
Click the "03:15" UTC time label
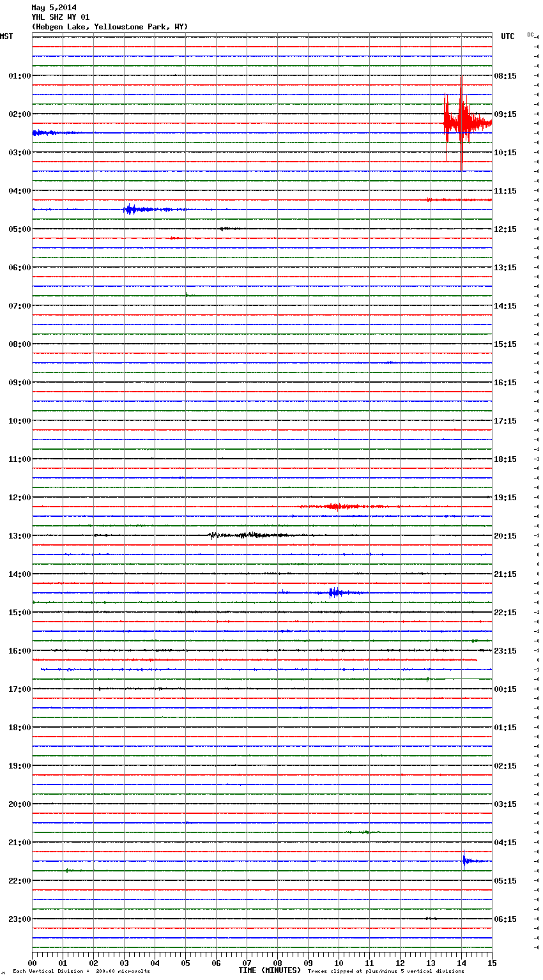pos(505,804)
